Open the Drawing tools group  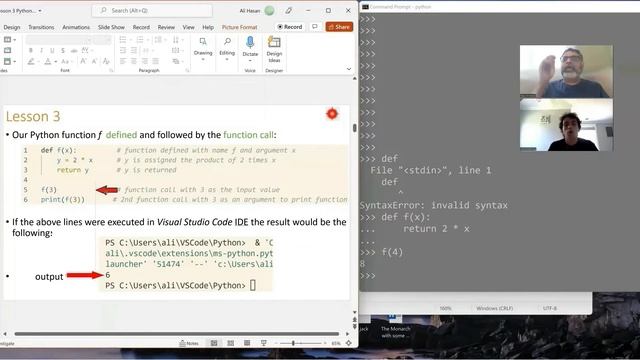click(x=203, y=49)
